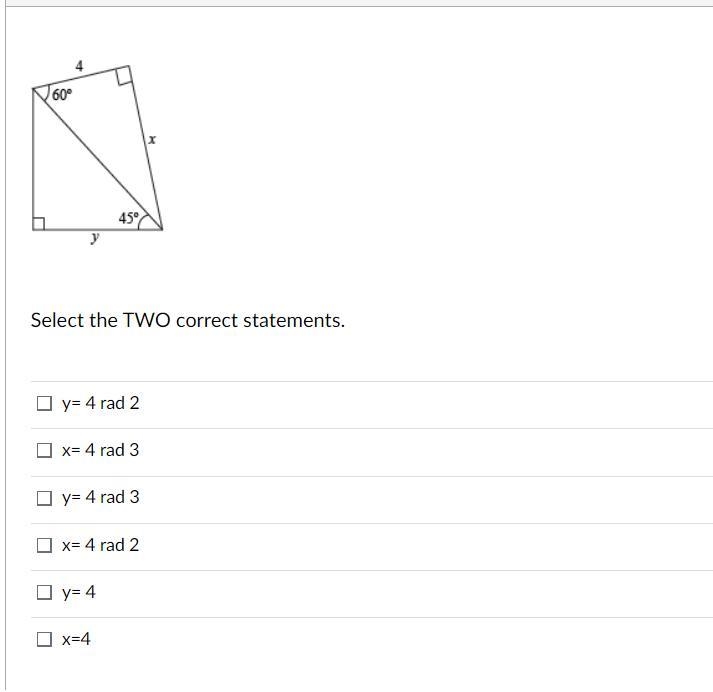Click the diagonal line of the quadrilateral
Image resolution: width=713 pixels, height=692 pixels.
pyautogui.click(x=97, y=159)
